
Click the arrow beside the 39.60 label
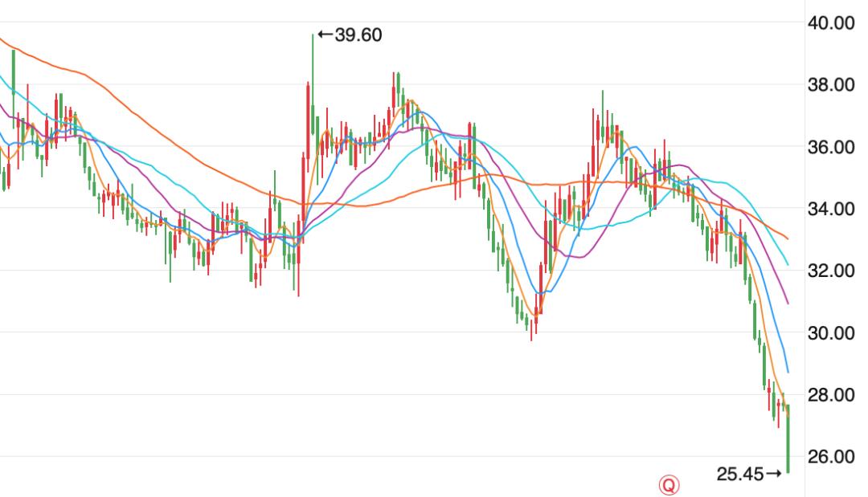(x=325, y=35)
